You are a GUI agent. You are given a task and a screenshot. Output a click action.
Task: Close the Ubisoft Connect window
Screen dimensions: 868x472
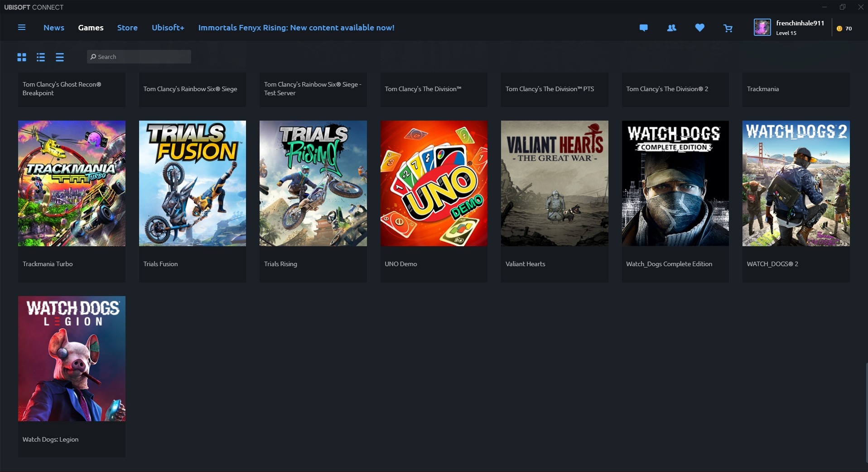tap(861, 7)
